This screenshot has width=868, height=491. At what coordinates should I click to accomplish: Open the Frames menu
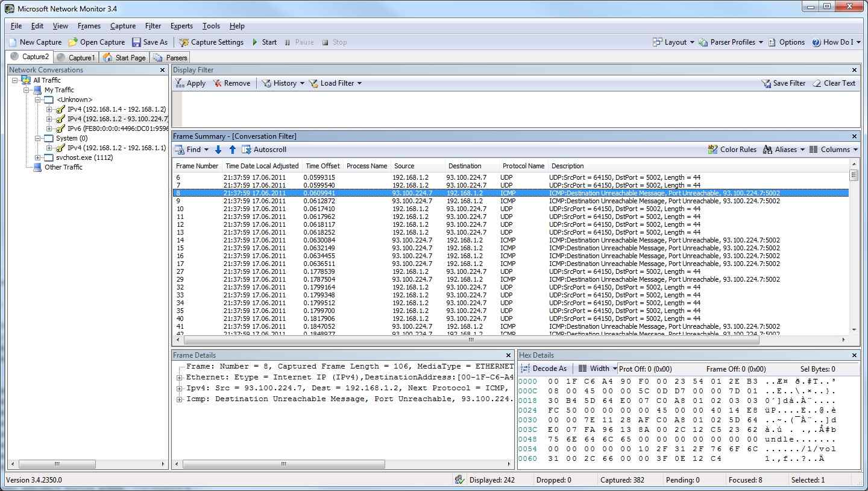tap(89, 26)
